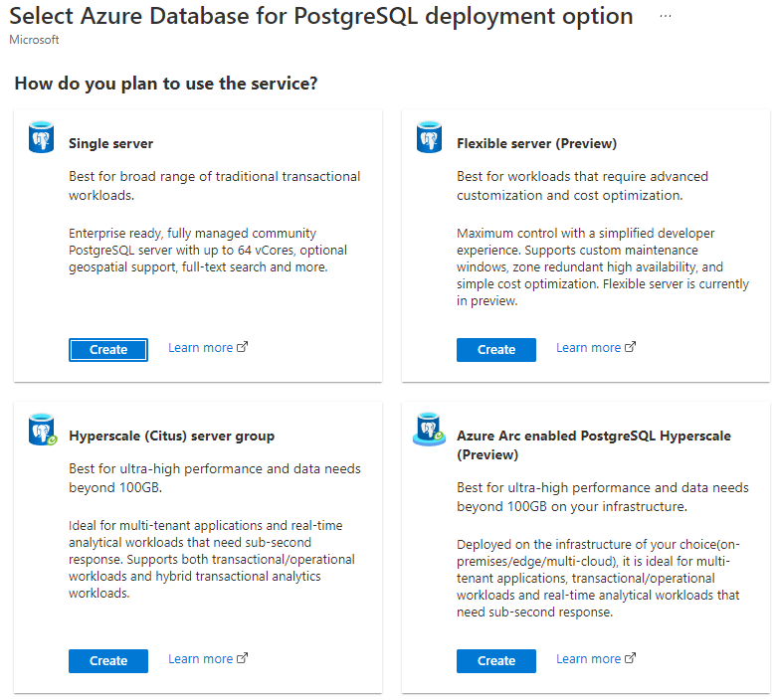Select 'Azure Arc enabled PostgreSQL Hyperscale' heading
Viewport: 776px width, 700px height.
(594, 444)
